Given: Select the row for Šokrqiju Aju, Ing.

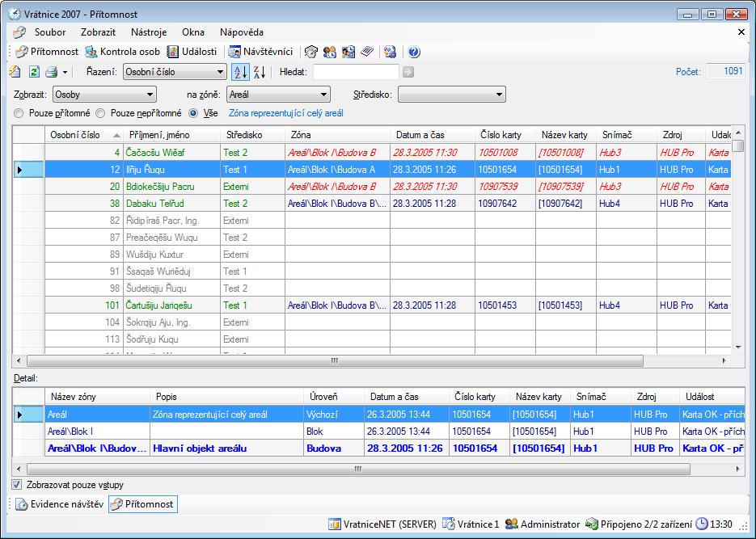Looking at the screenshot, I should (372, 322).
